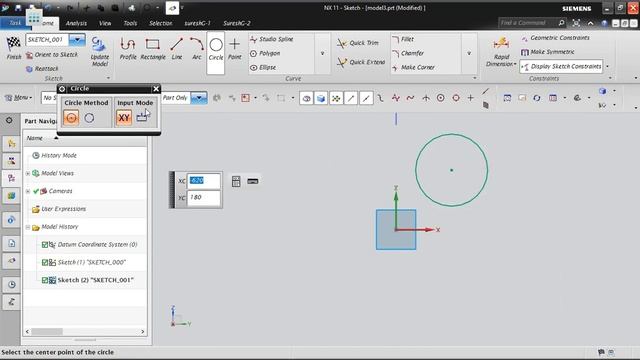Open the Tools tab
Image resolution: width=640 pixels, height=360 pixels.
tap(130, 23)
